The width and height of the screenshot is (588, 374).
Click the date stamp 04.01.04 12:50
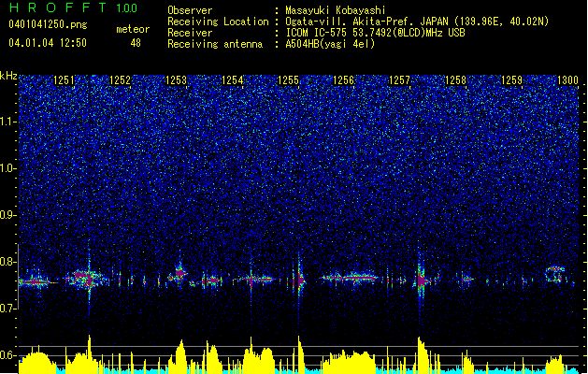(48, 43)
